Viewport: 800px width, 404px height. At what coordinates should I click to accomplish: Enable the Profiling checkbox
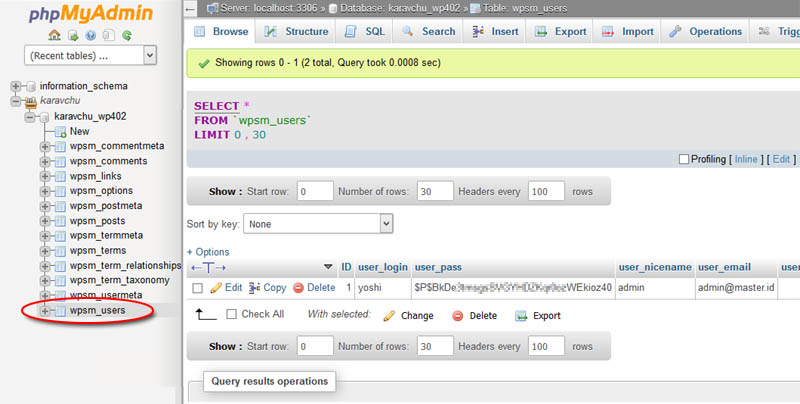(x=684, y=159)
